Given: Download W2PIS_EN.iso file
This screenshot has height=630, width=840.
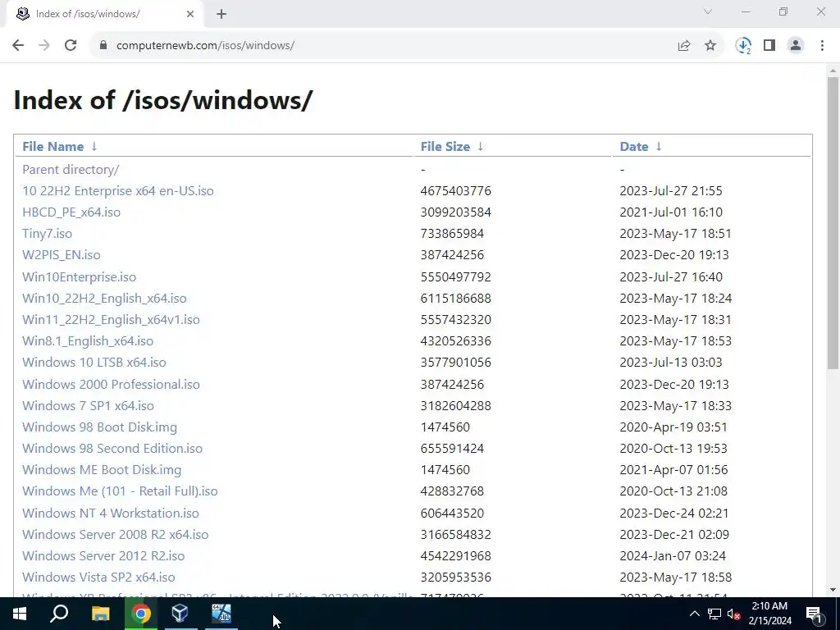Looking at the screenshot, I should click(62, 255).
